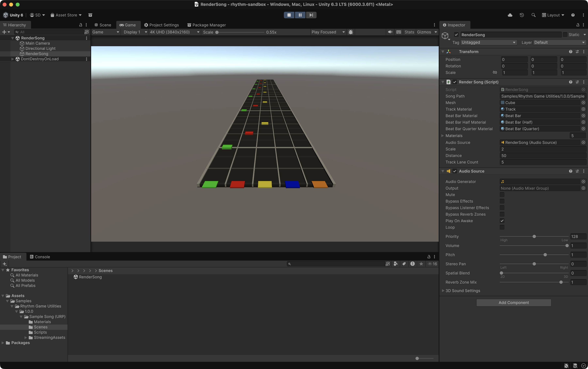This screenshot has height=369, width=588.
Task: Click the search magnifier in top toolbar
Action: (x=533, y=15)
